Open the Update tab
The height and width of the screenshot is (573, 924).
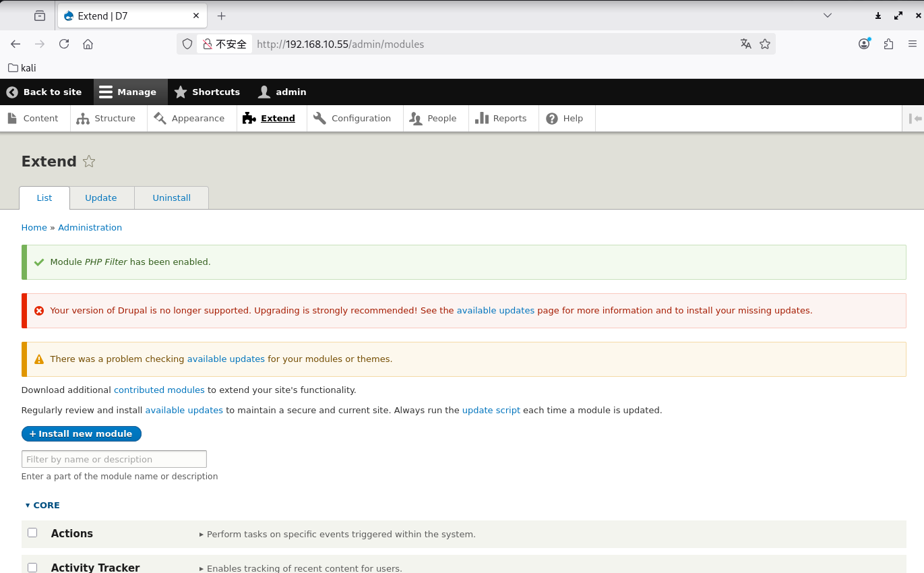(101, 198)
